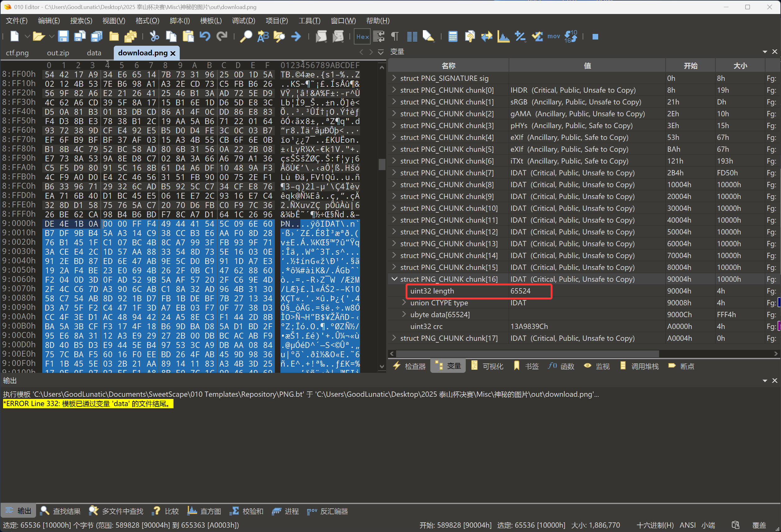Screen dimensions: 781x532
Task: Open the calculator tool
Action: 453,36
